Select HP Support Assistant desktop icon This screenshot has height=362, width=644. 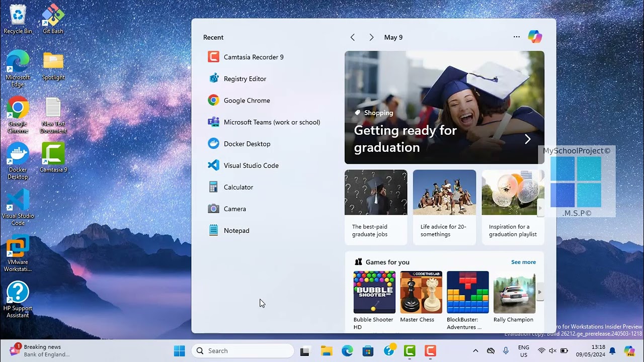(x=18, y=300)
